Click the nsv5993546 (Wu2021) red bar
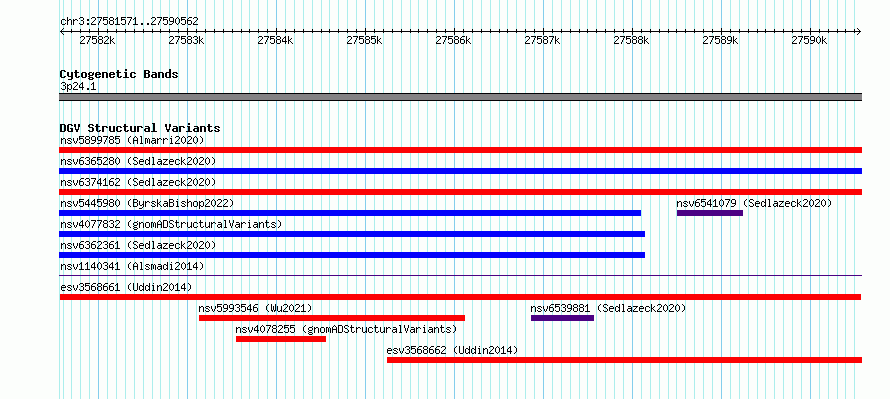890x399 pixels. click(x=332, y=318)
